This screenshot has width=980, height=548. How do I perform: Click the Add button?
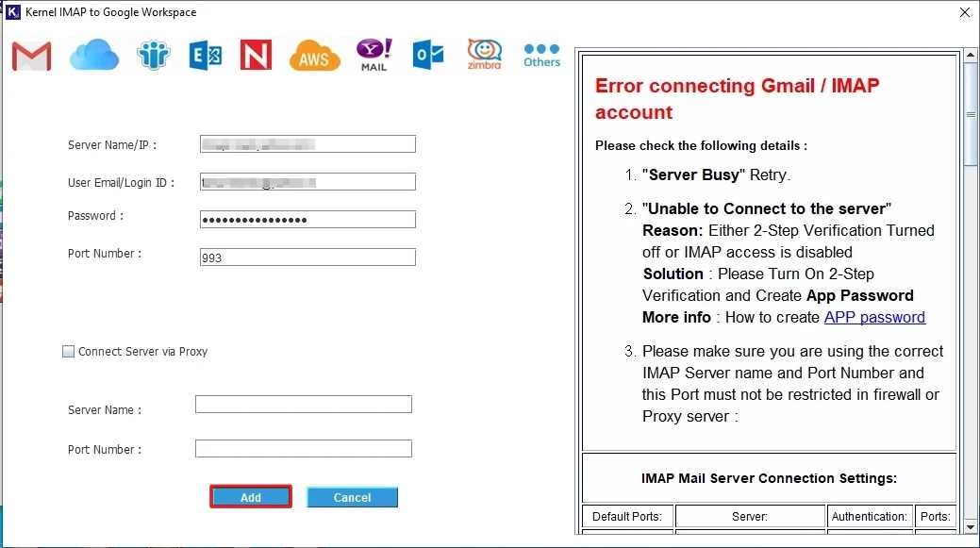pyautogui.click(x=250, y=496)
